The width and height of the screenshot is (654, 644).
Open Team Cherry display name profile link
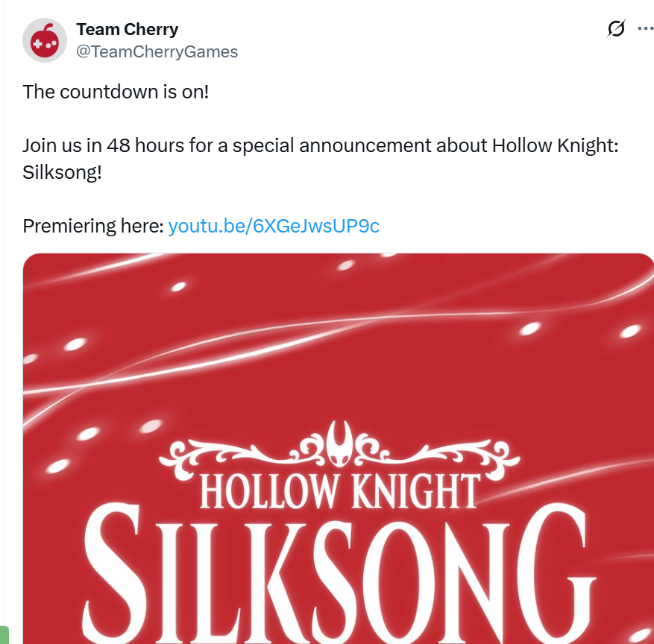tap(128, 29)
